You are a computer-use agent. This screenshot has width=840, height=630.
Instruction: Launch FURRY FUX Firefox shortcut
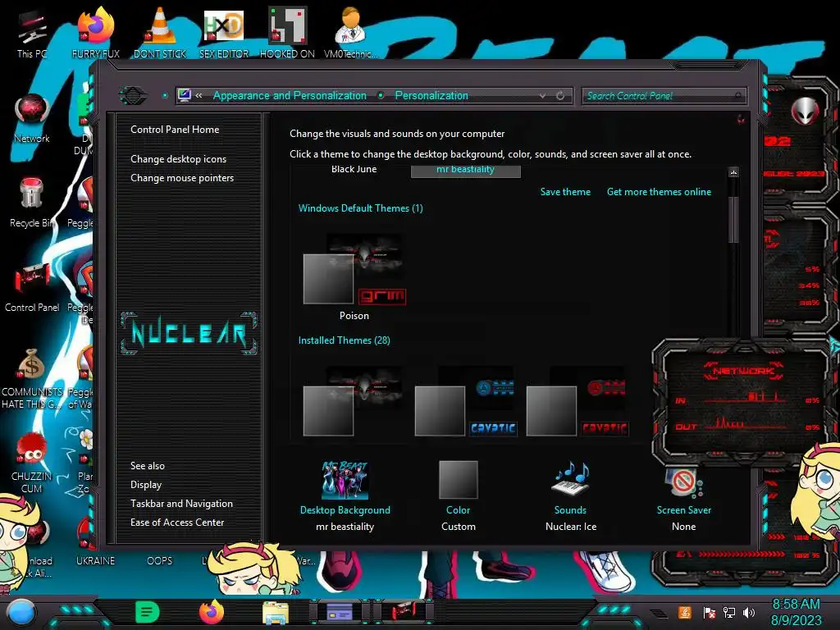[96, 33]
